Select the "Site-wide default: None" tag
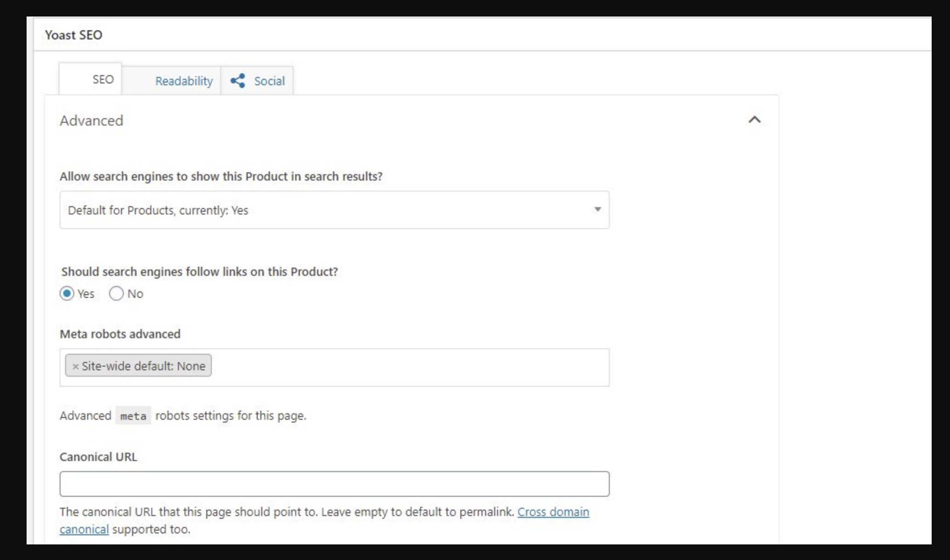The height and width of the screenshot is (560, 950). pos(142,366)
